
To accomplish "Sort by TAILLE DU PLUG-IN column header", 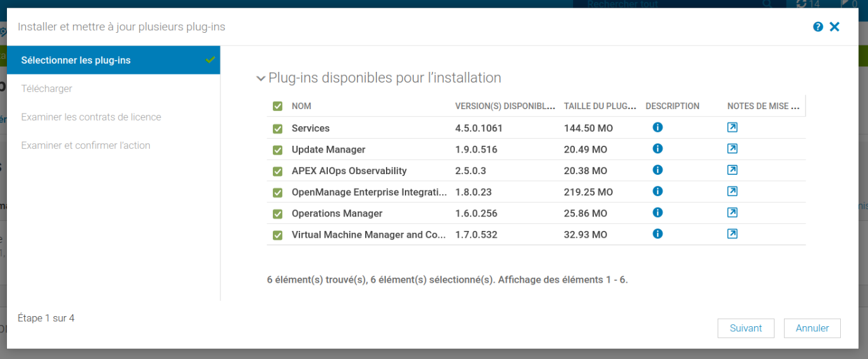I will tap(600, 106).
